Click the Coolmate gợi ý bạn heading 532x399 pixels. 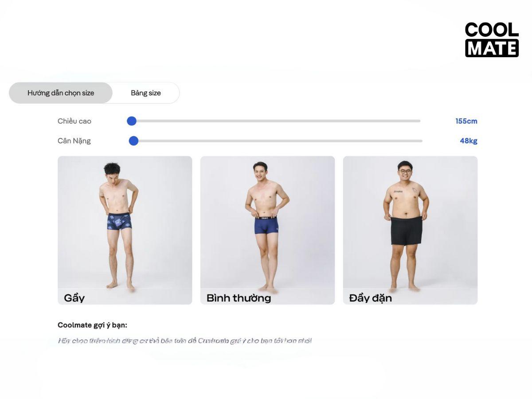[92, 325]
